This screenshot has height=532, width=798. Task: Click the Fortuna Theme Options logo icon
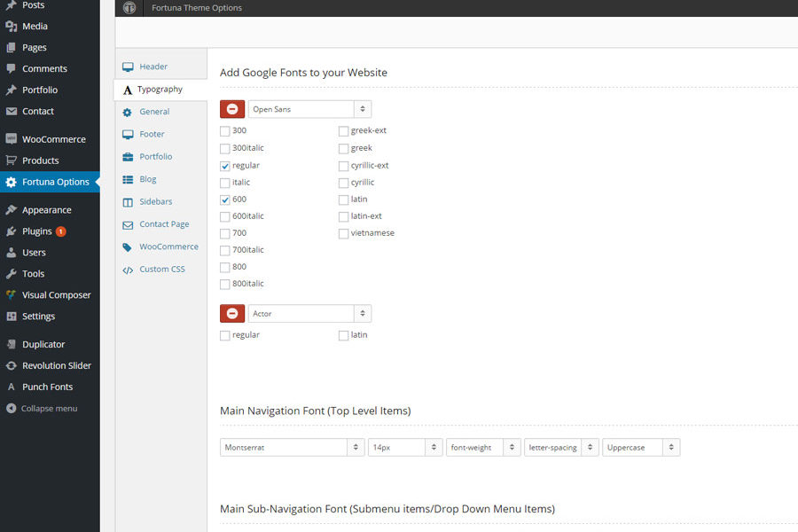point(129,8)
